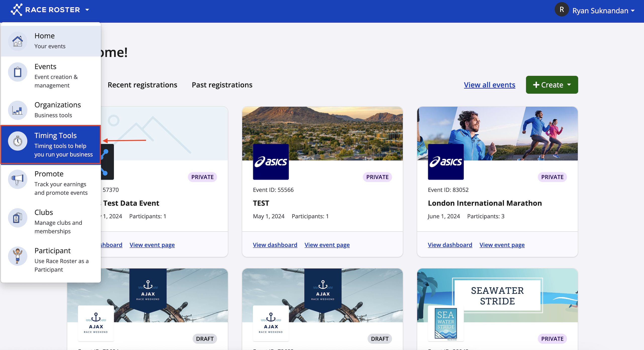The width and height of the screenshot is (644, 350).
Task: View event page for TEST event
Action: [x=327, y=245]
